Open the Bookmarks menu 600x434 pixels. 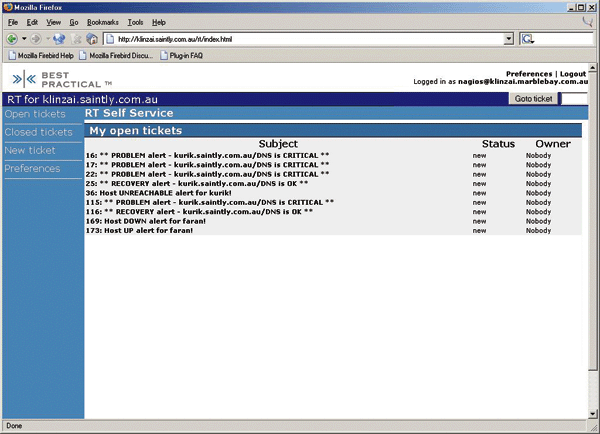click(102, 21)
